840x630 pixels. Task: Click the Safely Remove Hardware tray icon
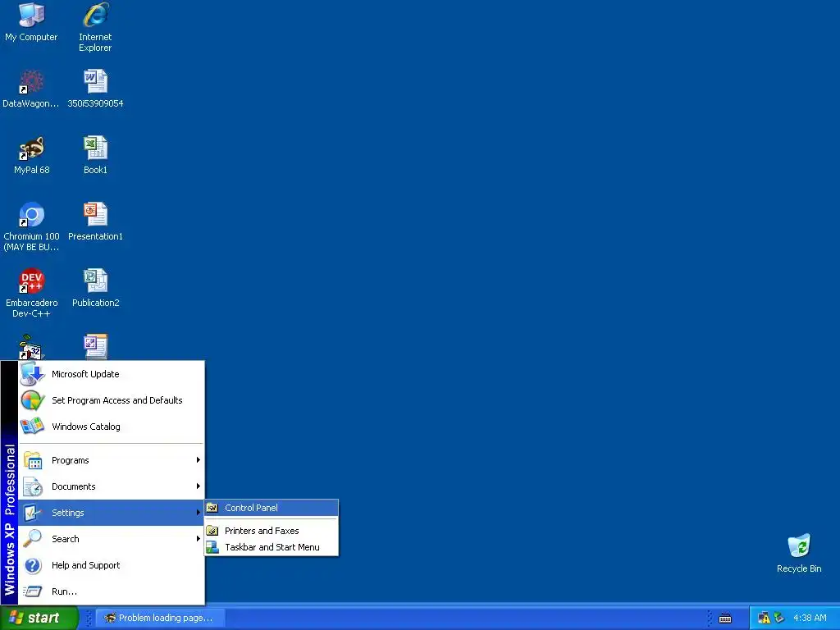pyautogui.click(x=779, y=618)
